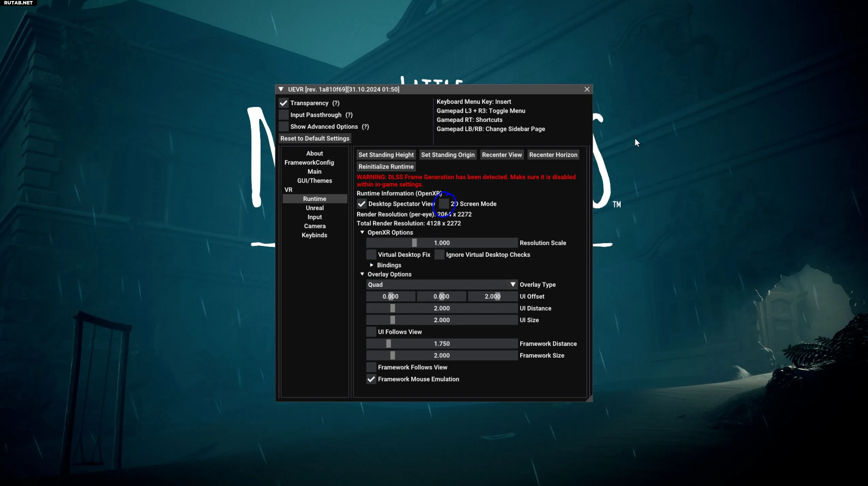Toggle the Transparency checkbox
This screenshot has width=868, height=486.
click(283, 103)
